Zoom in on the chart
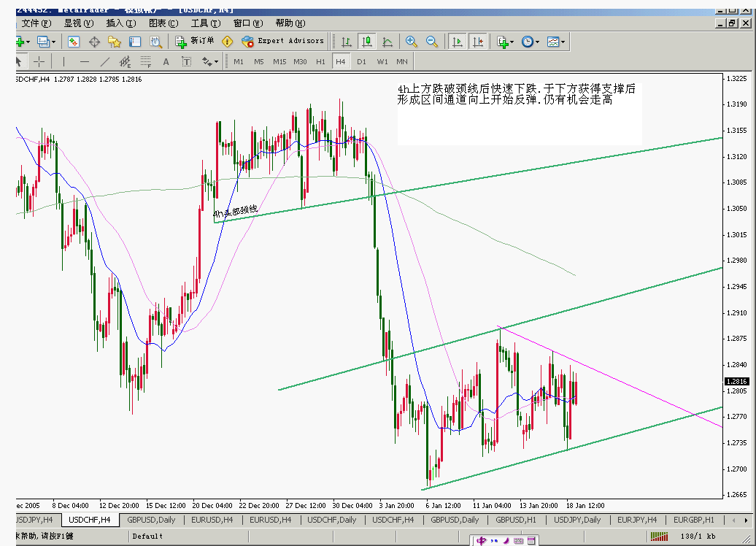This screenshot has width=756, height=546. tap(412, 42)
